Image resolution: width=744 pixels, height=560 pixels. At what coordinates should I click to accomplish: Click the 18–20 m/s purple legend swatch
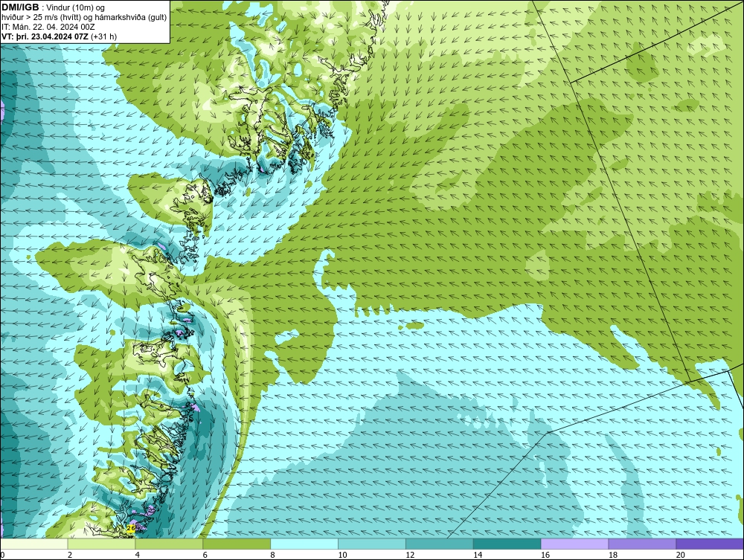click(x=643, y=544)
